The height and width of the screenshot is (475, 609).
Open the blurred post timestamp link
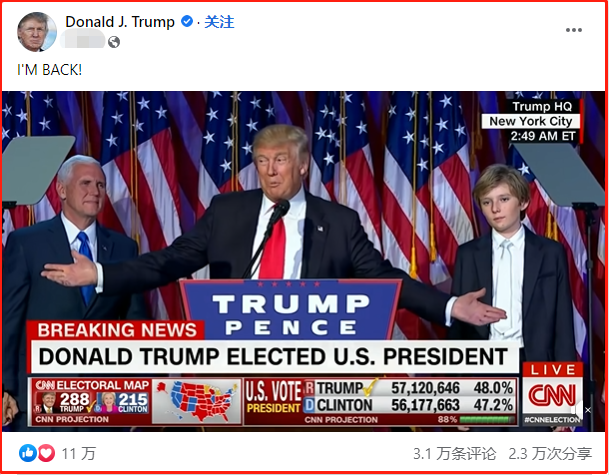[x=82, y=42]
